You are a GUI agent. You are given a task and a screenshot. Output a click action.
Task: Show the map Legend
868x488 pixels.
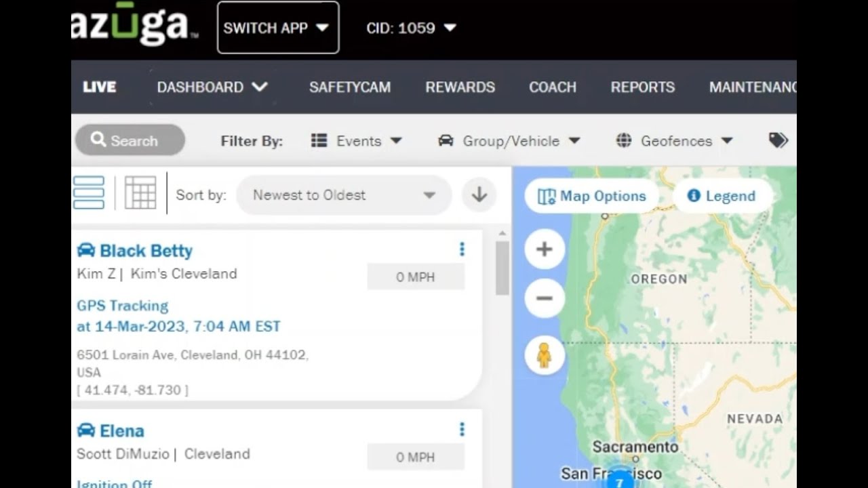(x=722, y=196)
